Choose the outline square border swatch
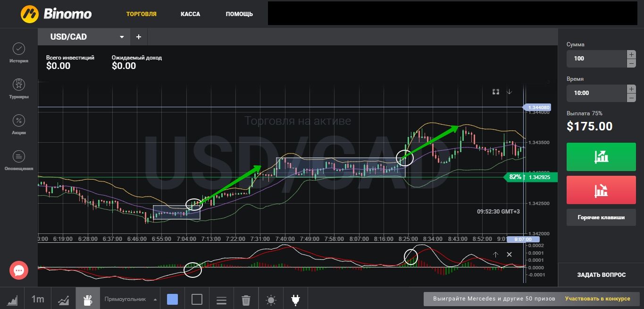Image resolution: width=644 pixels, height=309 pixels. click(x=197, y=299)
